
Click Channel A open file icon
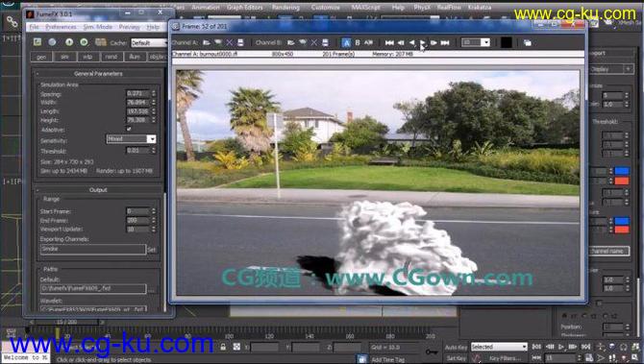tap(207, 42)
